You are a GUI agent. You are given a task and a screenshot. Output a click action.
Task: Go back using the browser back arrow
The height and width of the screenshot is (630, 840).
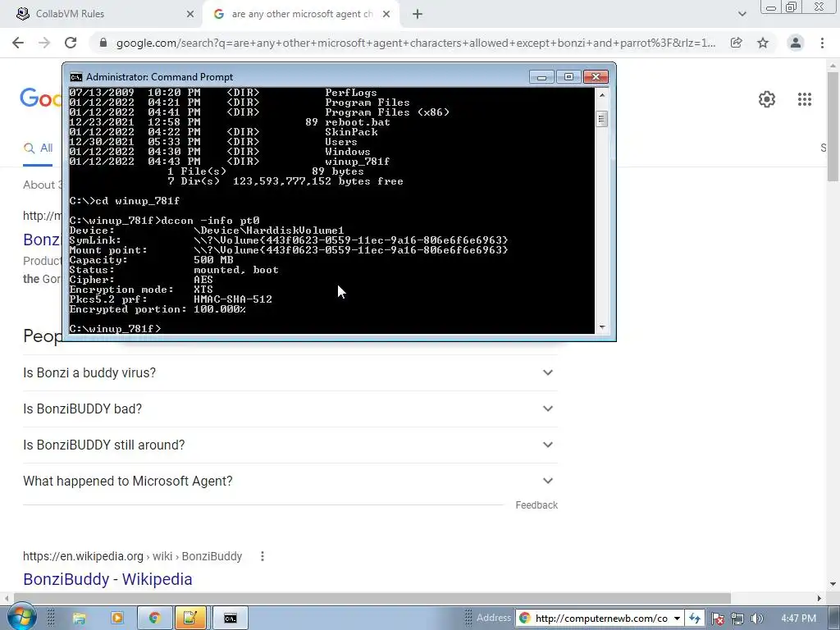(18, 43)
